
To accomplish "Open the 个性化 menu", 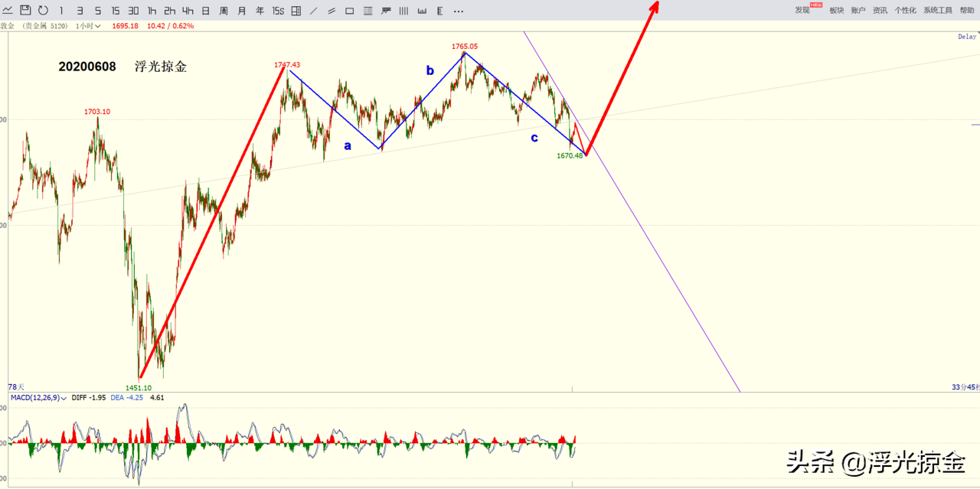I will pos(905,11).
